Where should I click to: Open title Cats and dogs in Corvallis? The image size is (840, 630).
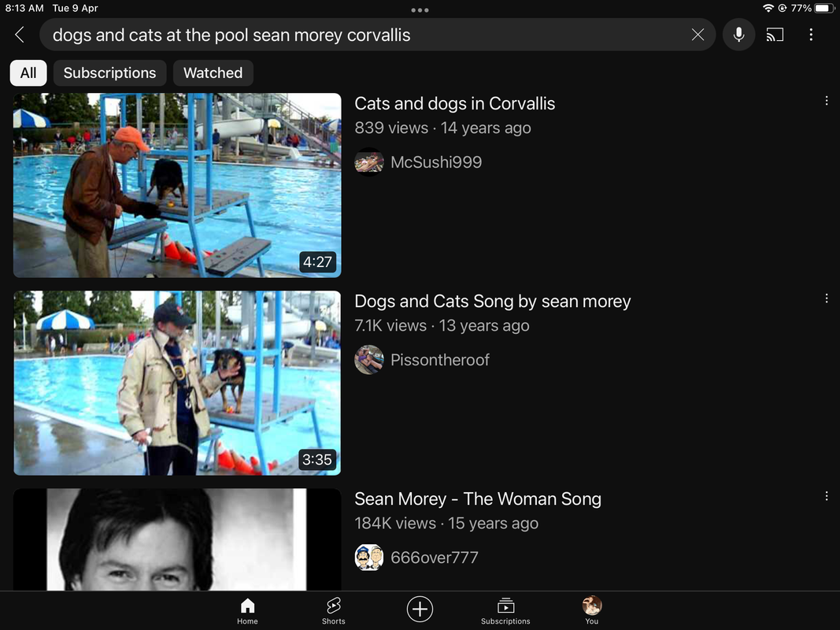tap(455, 103)
